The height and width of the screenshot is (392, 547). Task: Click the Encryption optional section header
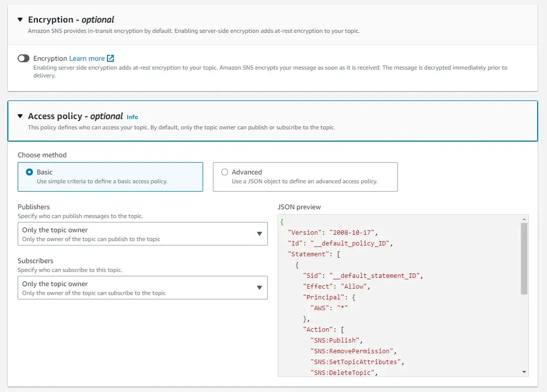coord(71,19)
